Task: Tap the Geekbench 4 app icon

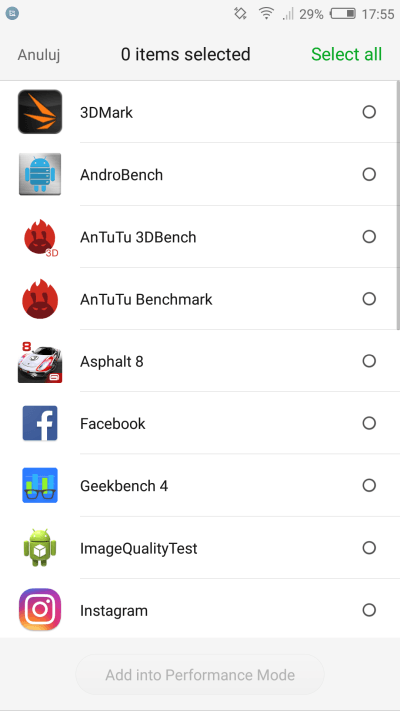Action: tap(40, 486)
